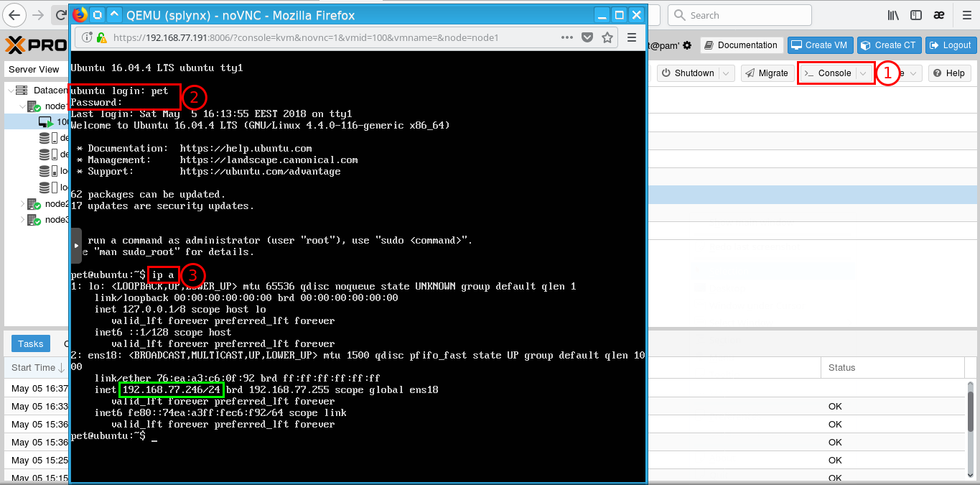Go back in the main browser window
The image size is (980, 485).
click(x=16, y=15)
